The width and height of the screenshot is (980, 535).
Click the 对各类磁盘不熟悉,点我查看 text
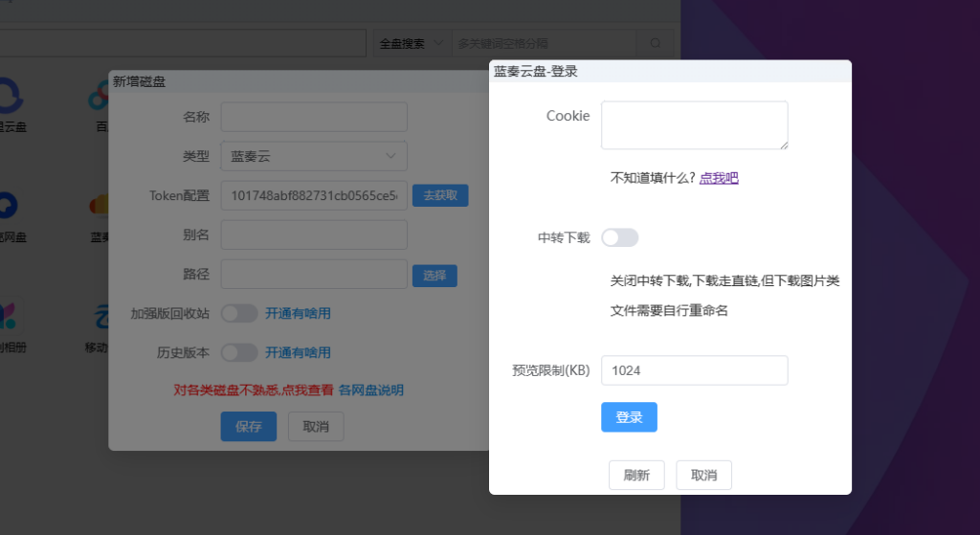tap(253, 390)
